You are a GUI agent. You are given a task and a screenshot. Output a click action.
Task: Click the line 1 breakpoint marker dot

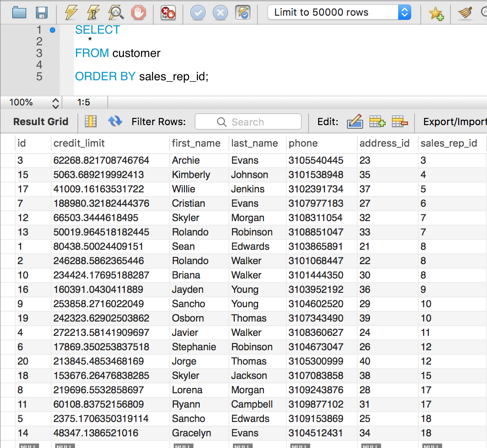pyautogui.click(x=53, y=30)
